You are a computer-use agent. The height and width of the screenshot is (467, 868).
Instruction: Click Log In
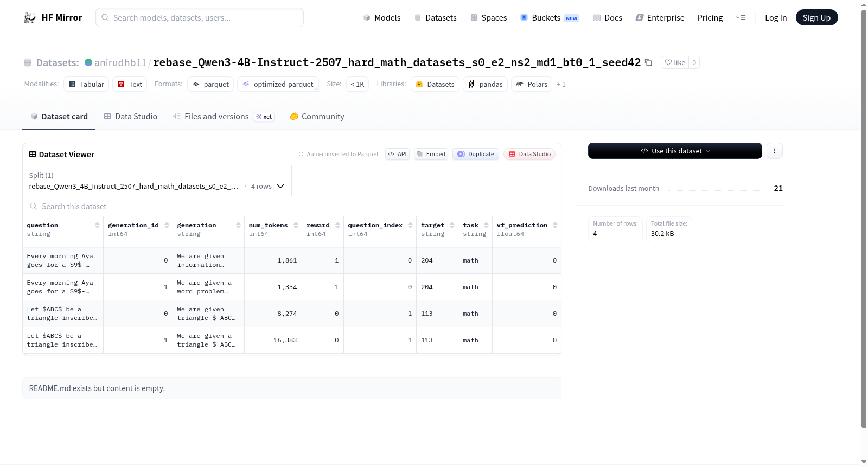click(776, 18)
